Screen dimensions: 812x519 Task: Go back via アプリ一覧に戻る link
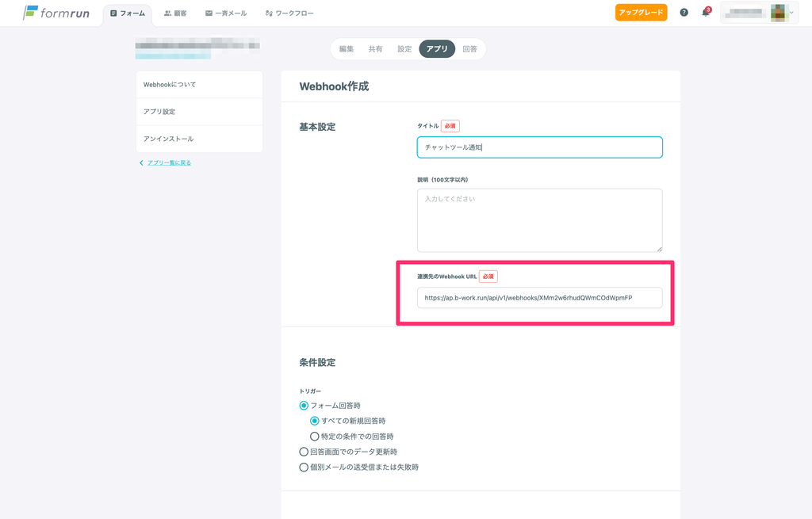coord(168,162)
